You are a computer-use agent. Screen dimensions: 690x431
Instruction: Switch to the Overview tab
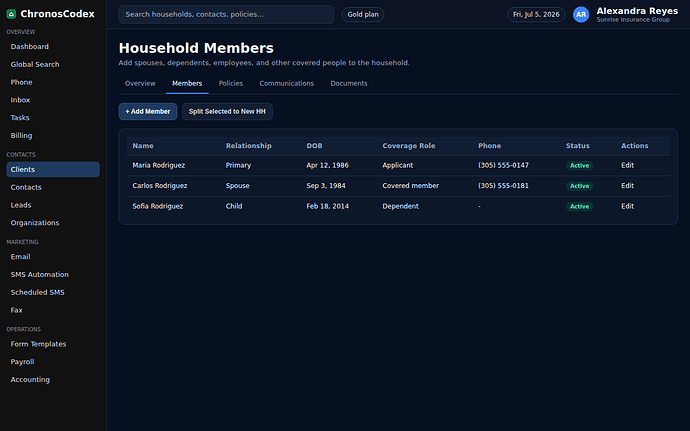(140, 83)
